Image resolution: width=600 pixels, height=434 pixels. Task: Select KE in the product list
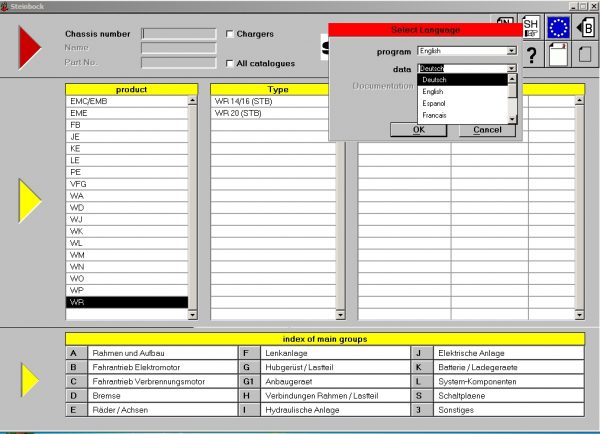(x=127, y=148)
